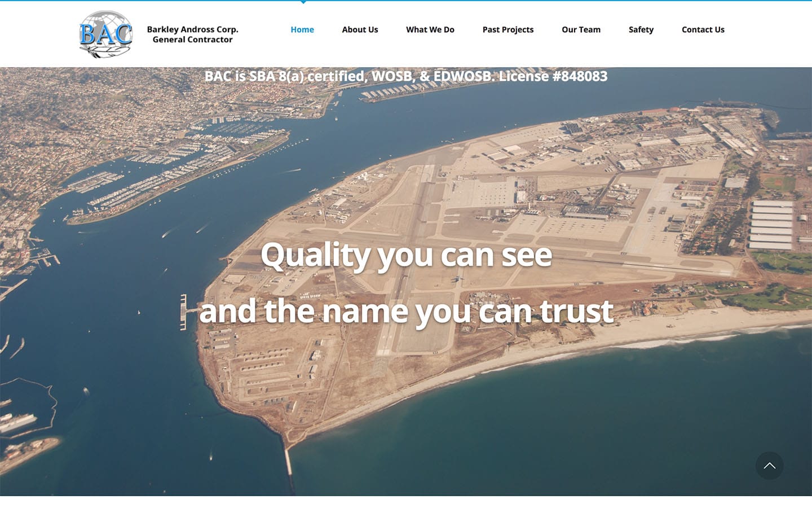This screenshot has width=812, height=508.
Task: Click the BAC globe logo
Action: coord(106,34)
